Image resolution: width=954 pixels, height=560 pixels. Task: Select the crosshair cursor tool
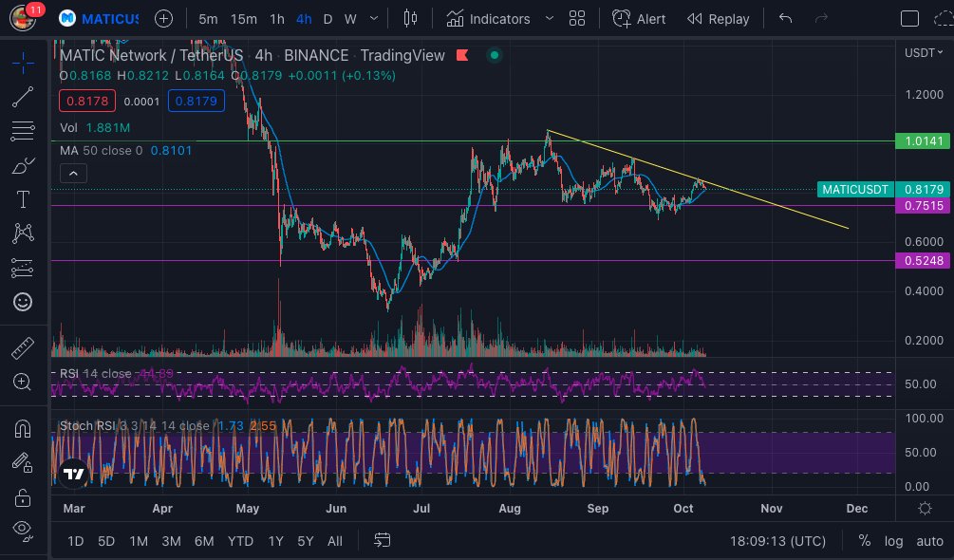(x=23, y=63)
